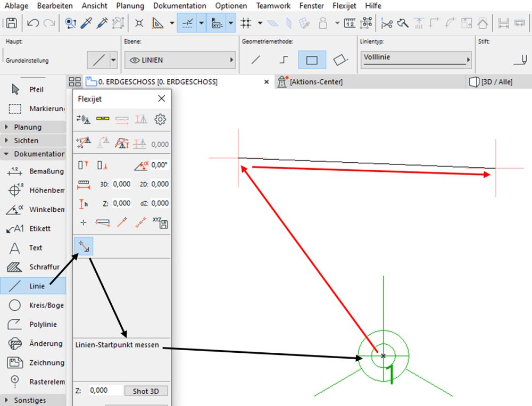
Task: Close the Flexijet palette
Action: (162, 98)
